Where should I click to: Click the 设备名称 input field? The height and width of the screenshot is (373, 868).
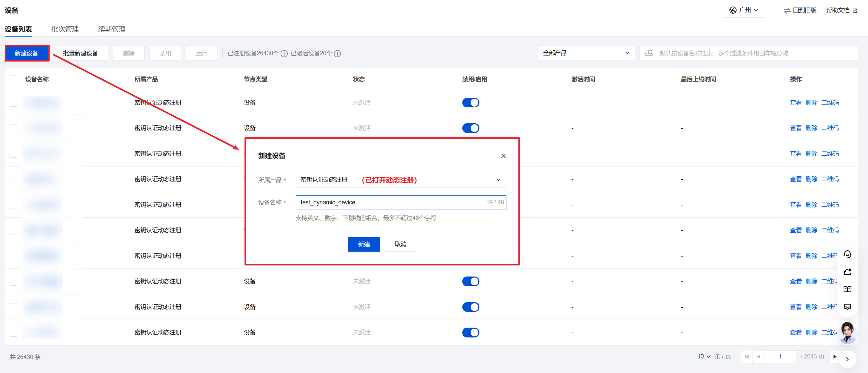pyautogui.click(x=401, y=203)
